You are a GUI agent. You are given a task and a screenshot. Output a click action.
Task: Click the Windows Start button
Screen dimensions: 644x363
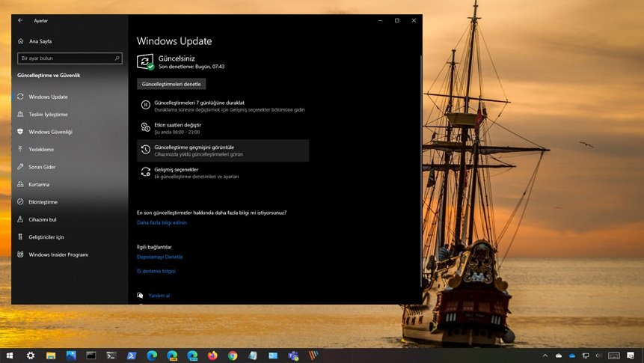click(x=10, y=356)
